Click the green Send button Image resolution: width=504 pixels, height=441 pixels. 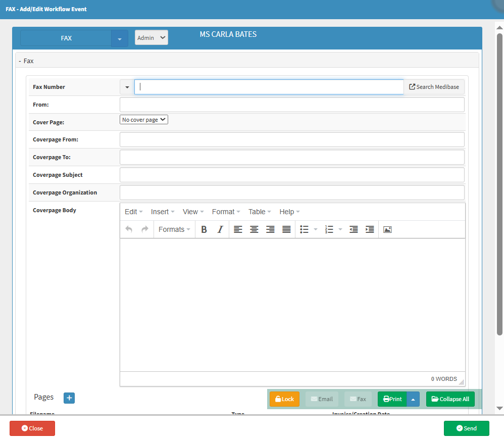(466, 428)
